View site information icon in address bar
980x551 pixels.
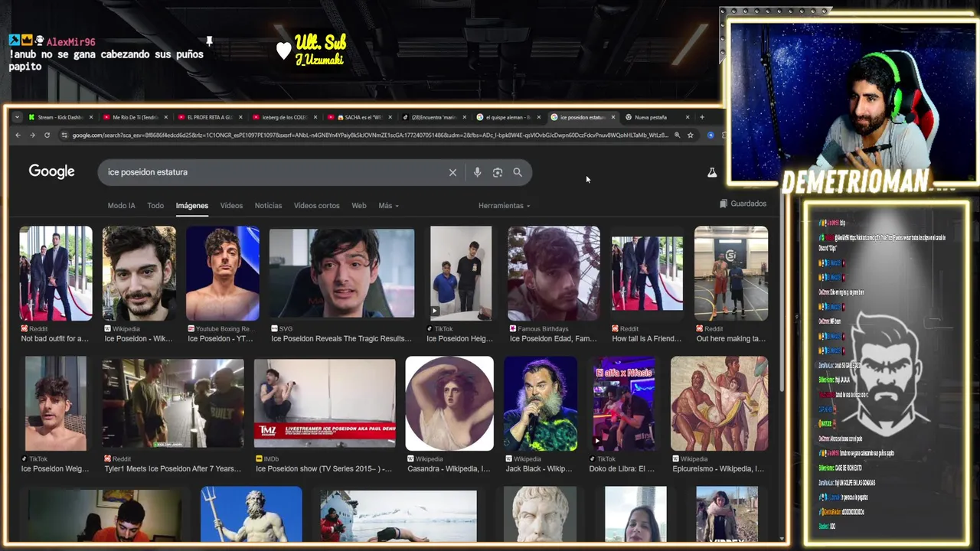point(64,135)
